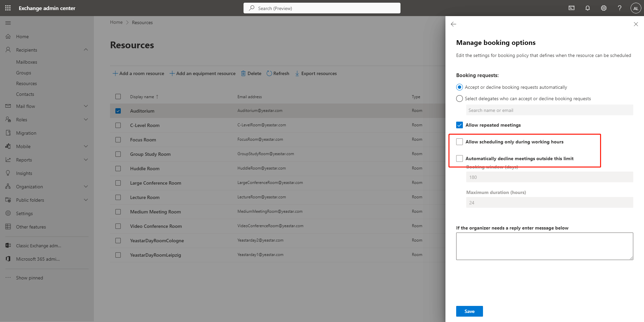Image resolution: width=644 pixels, height=322 pixels.
Task: Expand the Roles section chevron
Action: click(x=86, y=119)
